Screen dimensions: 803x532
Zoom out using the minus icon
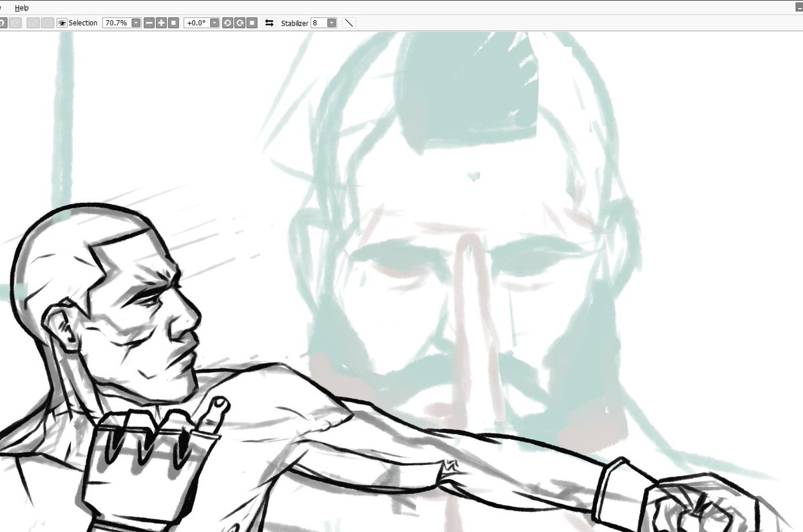(x=150, y=22)
